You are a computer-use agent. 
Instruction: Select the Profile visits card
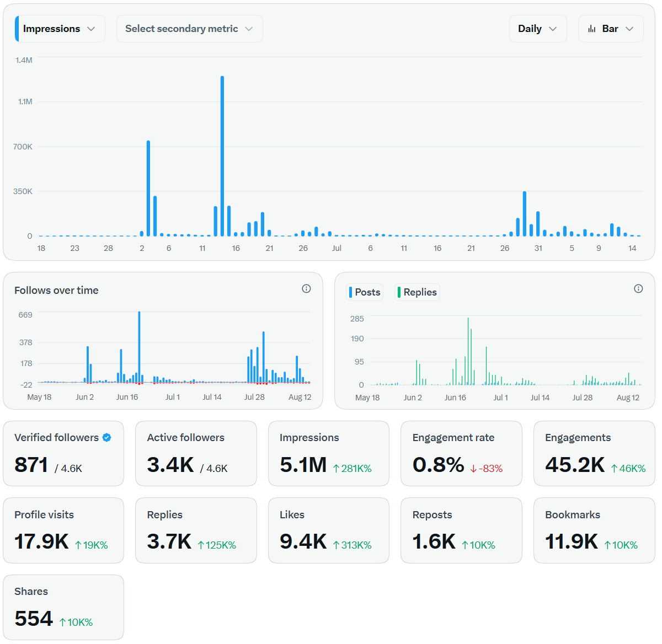pyautogui.click(x=63, y=530)
